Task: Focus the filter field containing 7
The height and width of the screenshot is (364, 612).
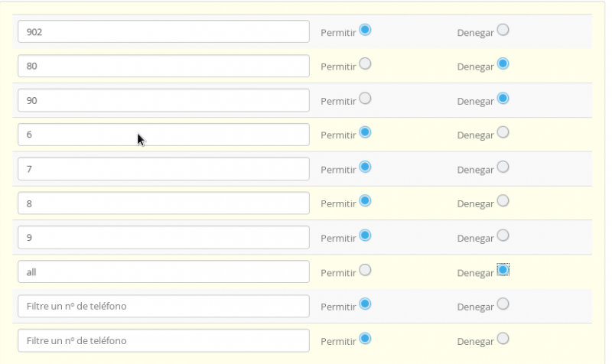Action: 163,169
